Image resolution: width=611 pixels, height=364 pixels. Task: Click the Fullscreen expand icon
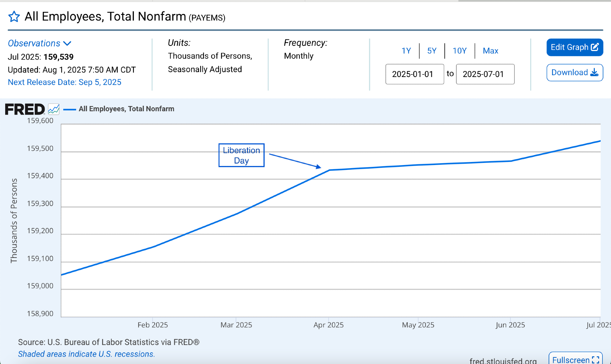595,360
